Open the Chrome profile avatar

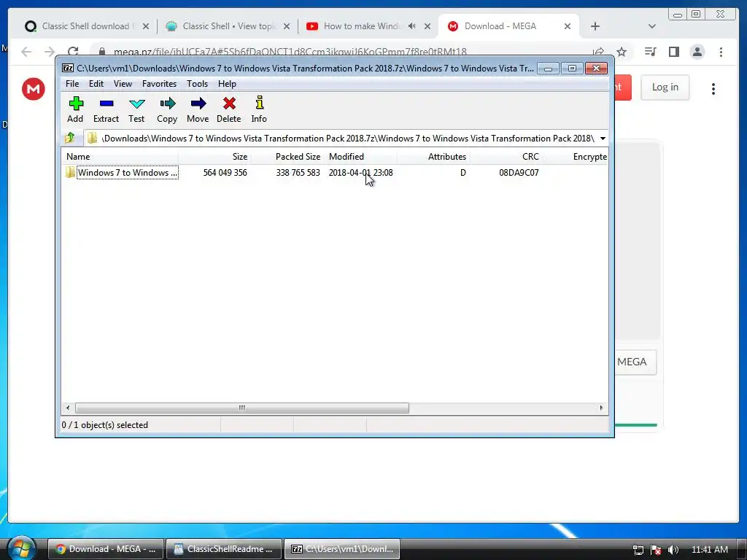tap(697, 52)
